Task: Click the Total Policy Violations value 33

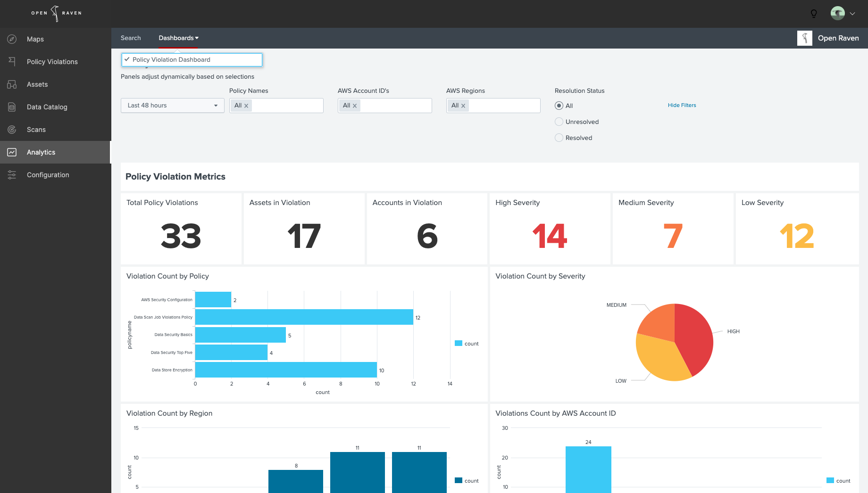Action: click(x=181, y=236)
